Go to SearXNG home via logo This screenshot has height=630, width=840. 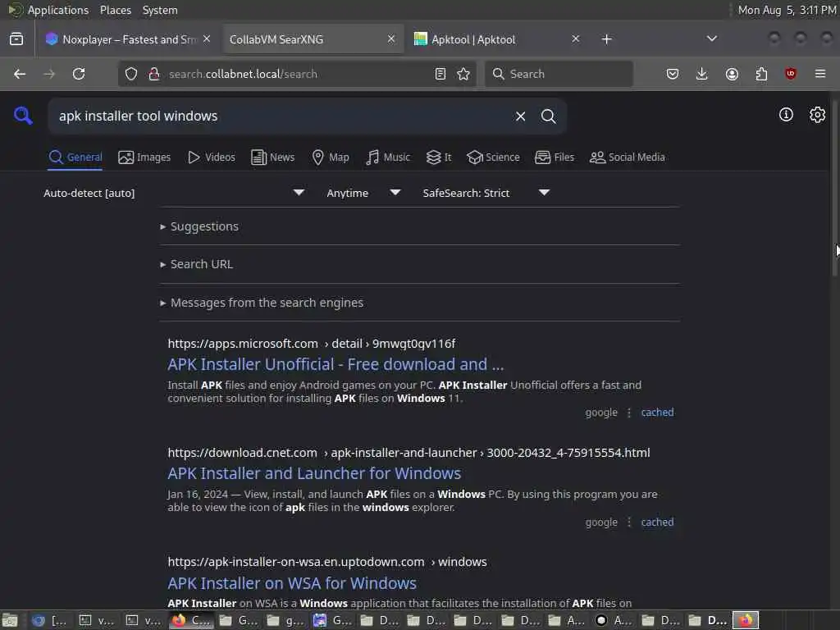[23, 115]
